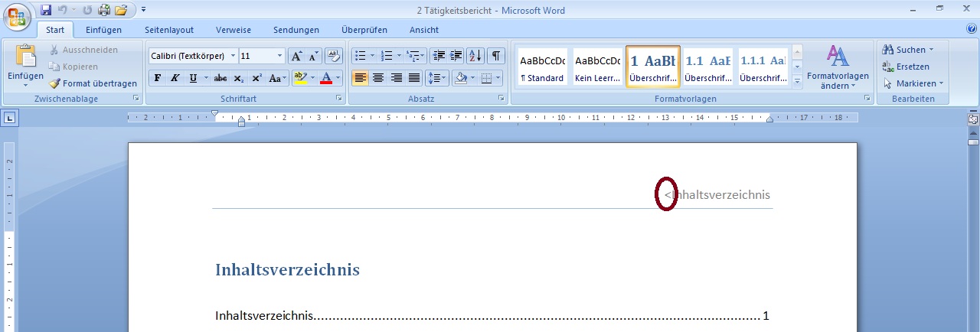Save the document with the floppy disk icon
The height and width of the screenshot is (332, 980).
[x=46, y=10]
